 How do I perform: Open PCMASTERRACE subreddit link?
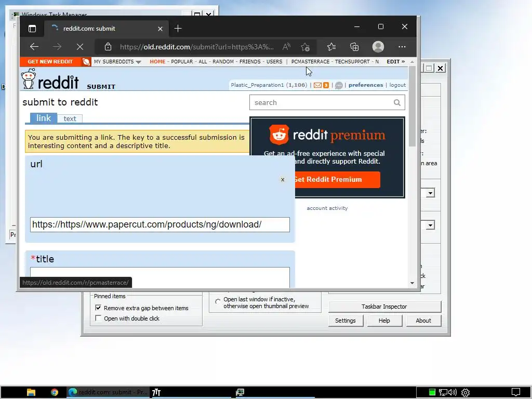pos(310,62)
